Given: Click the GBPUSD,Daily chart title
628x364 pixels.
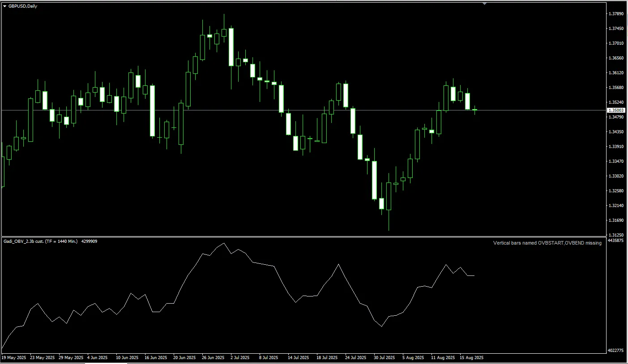Looking at the screenshot, I should click(23, 6).
